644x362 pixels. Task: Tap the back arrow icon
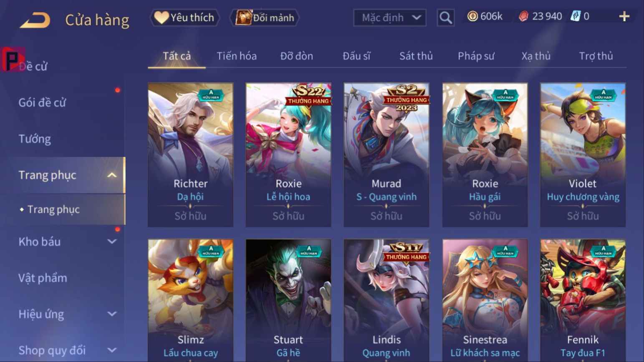tap(35, 20)
